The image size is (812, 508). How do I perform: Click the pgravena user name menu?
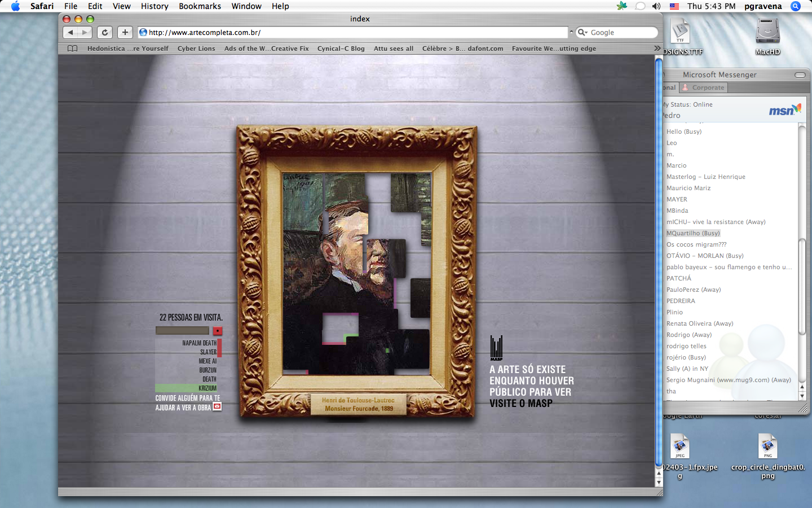point(763,6)
